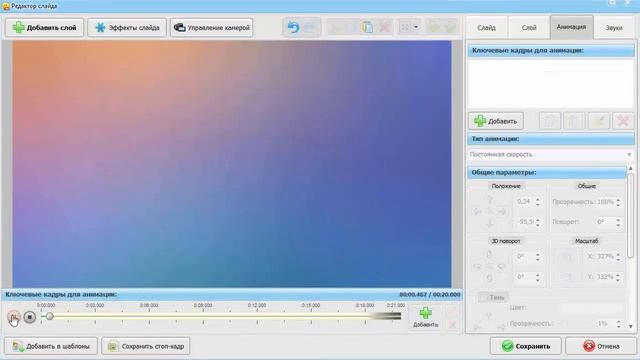Adjust the Поворот 0° stepper

tap(618, 222)
